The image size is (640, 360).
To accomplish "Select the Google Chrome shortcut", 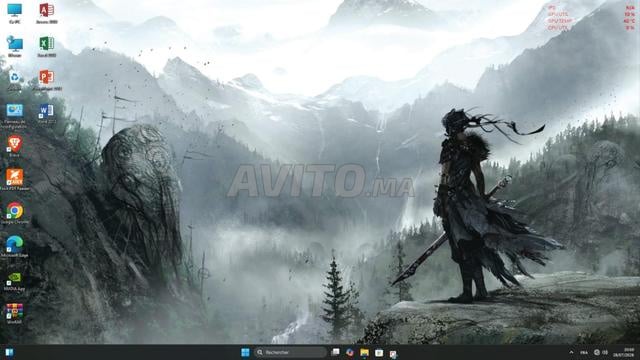I will click(14, 213).
